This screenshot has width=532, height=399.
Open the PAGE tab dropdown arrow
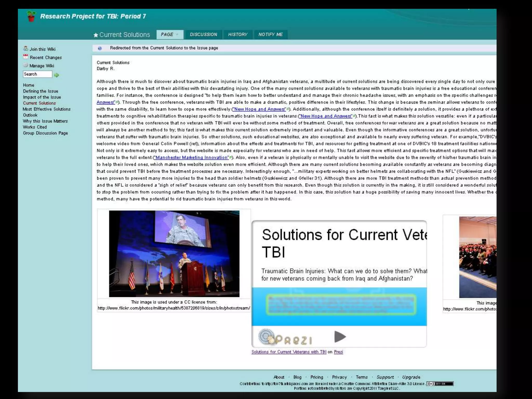pyautogui.click(x=177, y=35)
